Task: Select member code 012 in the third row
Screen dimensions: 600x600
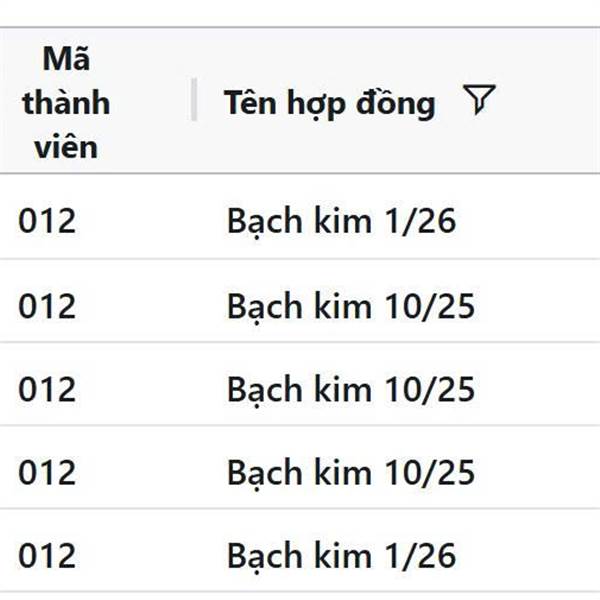Action: pyautogui.click(x=47, y=389)
